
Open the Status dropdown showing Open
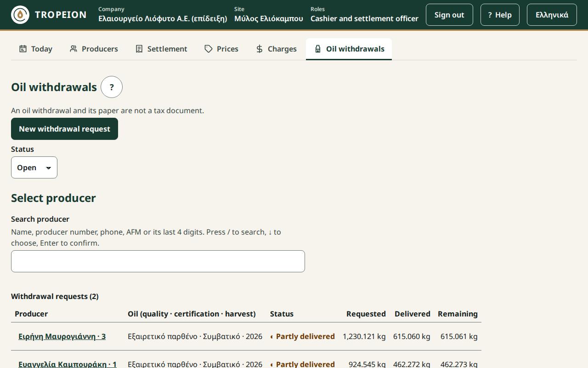coord(34,167)
